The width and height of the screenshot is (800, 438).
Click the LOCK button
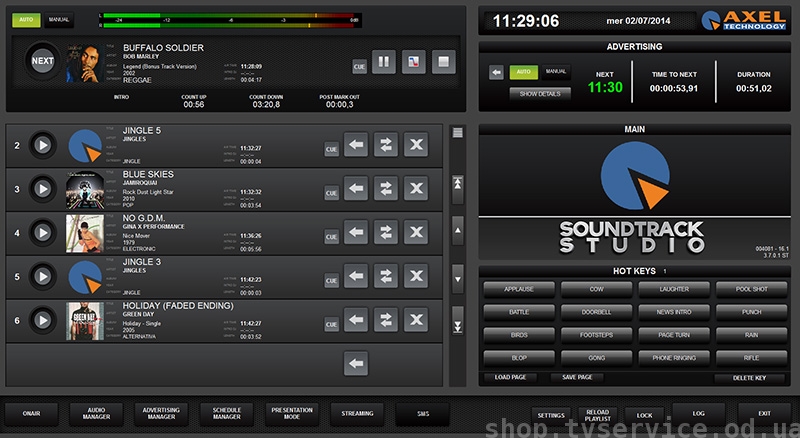point(644,416)
